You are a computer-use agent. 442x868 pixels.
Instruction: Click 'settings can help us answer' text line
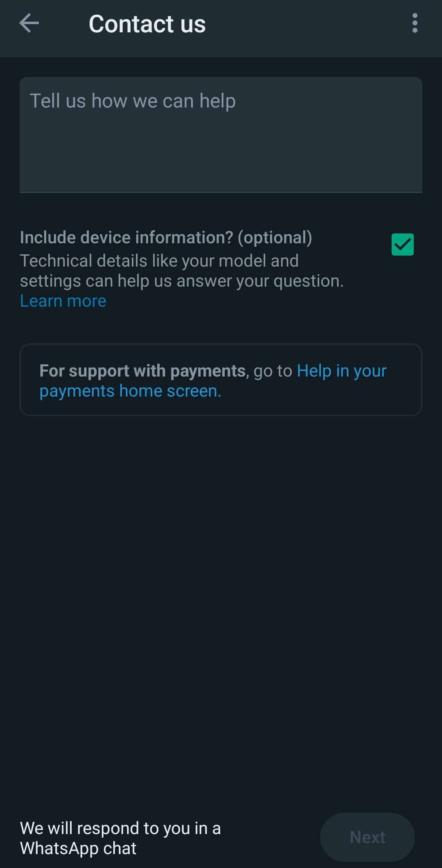tap(182, 281)
